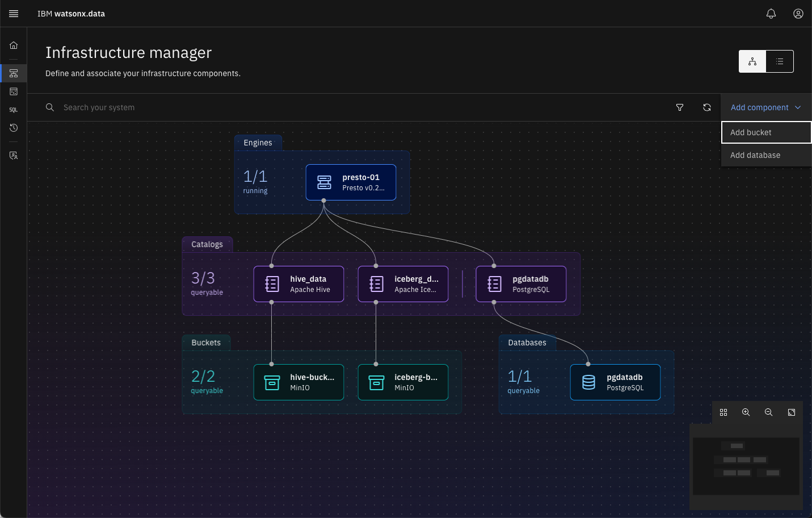Click the pgdatadb database cylinder icon
Image resolution: width=812 pixels, height=518 pixels.
pos(589,382)
